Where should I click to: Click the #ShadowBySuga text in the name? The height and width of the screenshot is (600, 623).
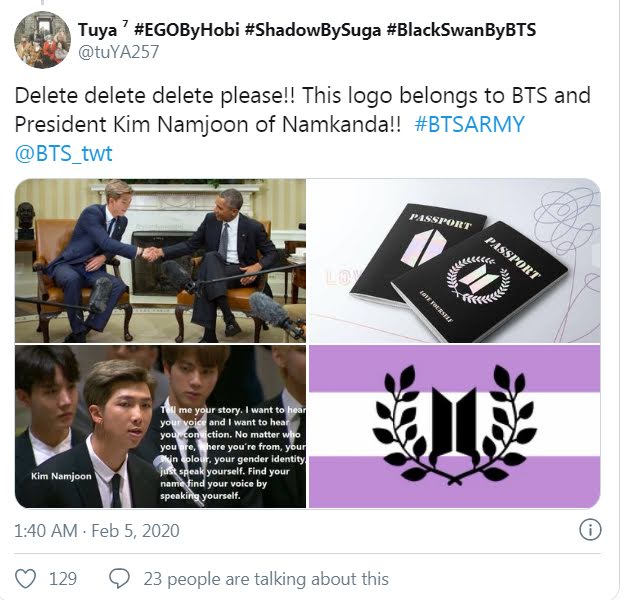(x=313, y=30)
